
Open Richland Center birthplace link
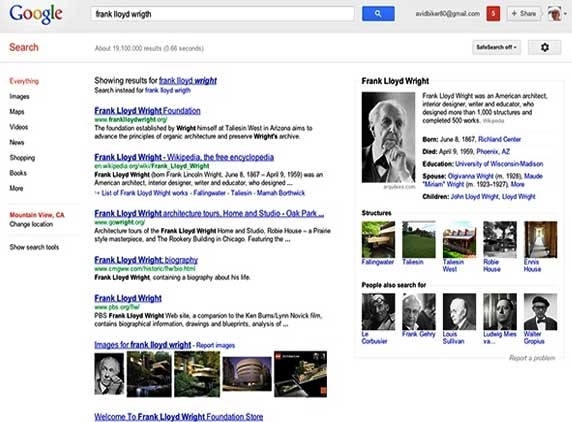click(x=499, y=139)
